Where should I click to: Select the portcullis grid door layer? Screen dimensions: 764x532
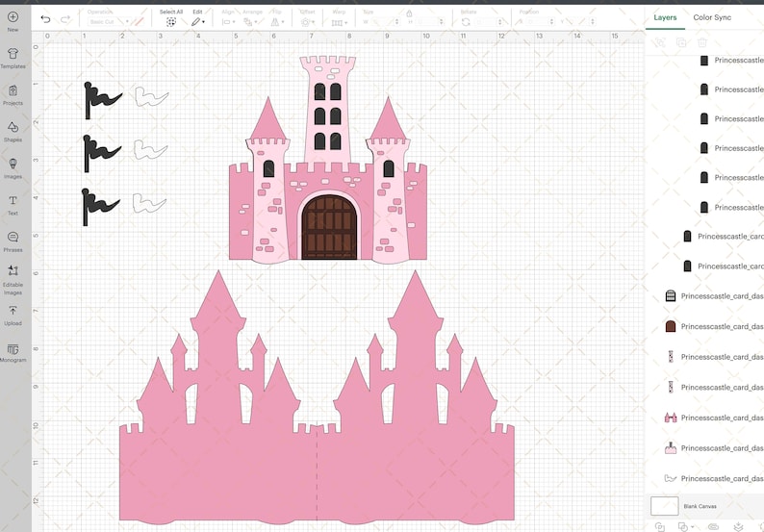[714, 295]
